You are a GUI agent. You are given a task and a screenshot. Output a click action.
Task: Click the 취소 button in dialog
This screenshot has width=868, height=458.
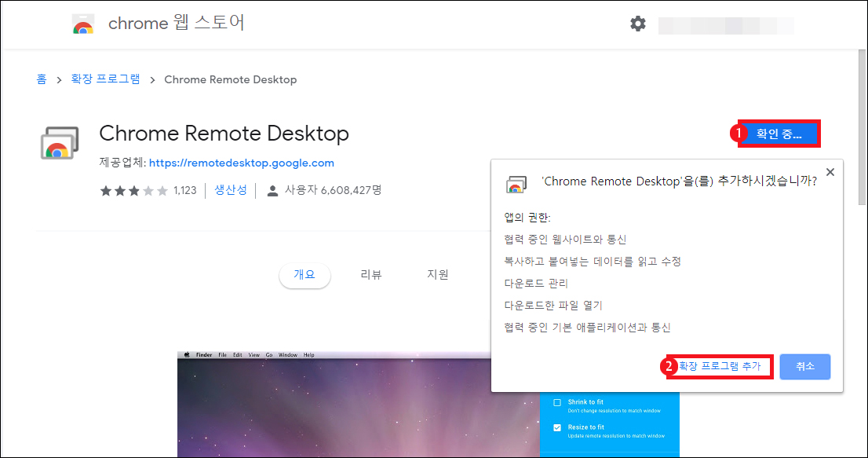click(x=805, y=367)
